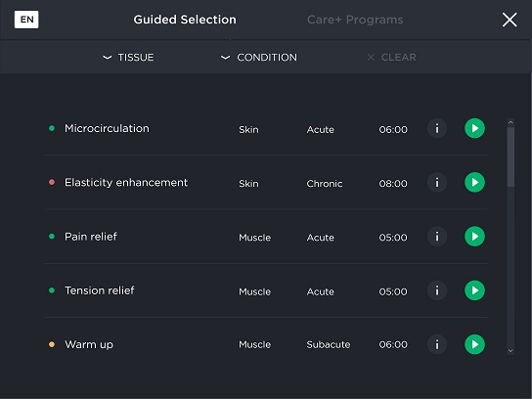This screenshot has height=399, width=532.
Task: Change language with the EN button
Action: [26, 20]
